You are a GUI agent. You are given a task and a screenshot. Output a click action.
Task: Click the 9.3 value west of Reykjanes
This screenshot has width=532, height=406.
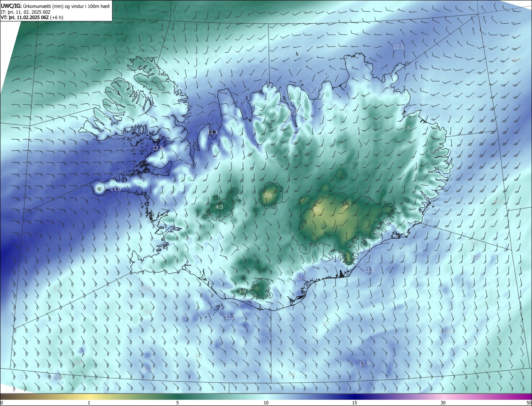tap(57, 288)
